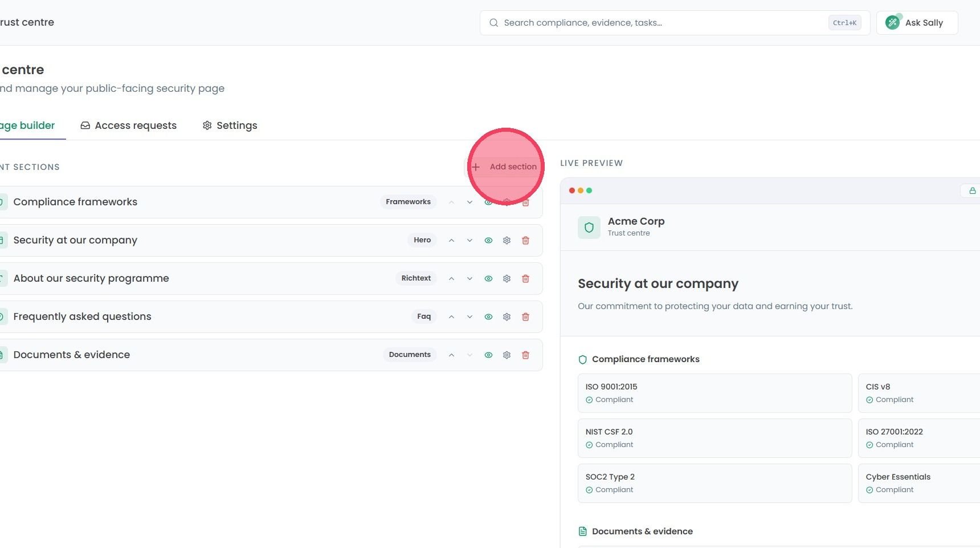Select the Compliance frameworks section row title
This screenshot has width=980, height=548.
point(75,202)
